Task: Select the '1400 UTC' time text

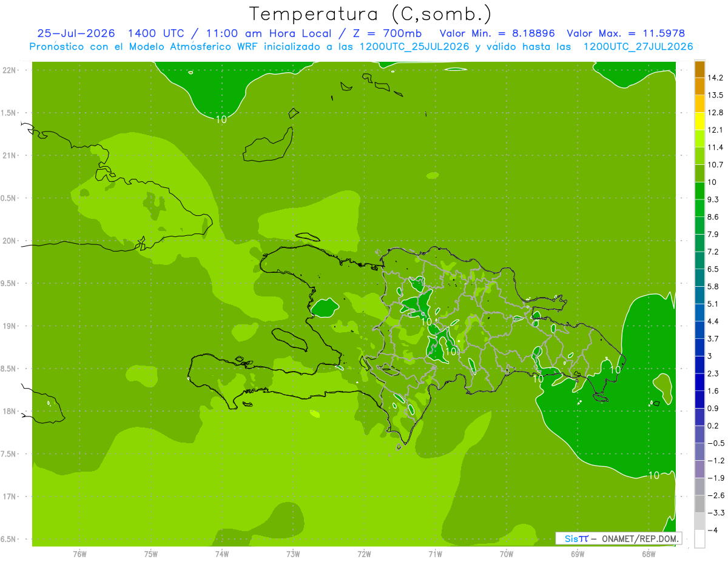Action: click(157, 33)
